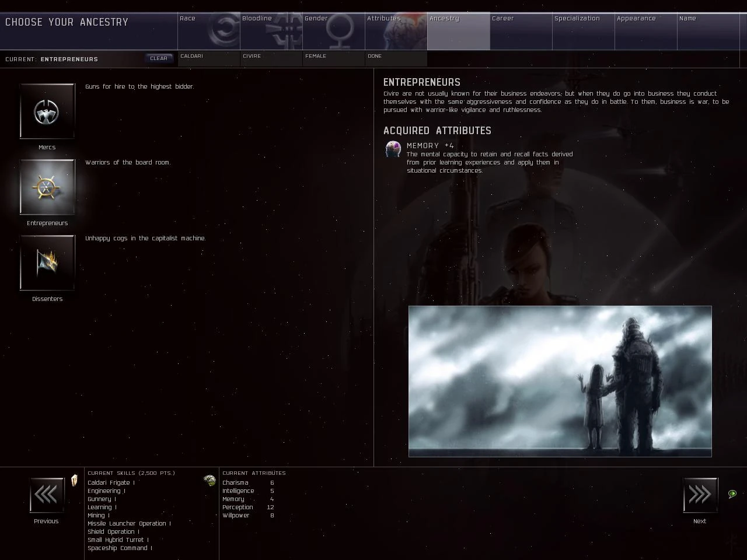Advance with the Next arrow button
This screenshot has width=747, height=560.
pyautogui.click(x=700, y=495)
